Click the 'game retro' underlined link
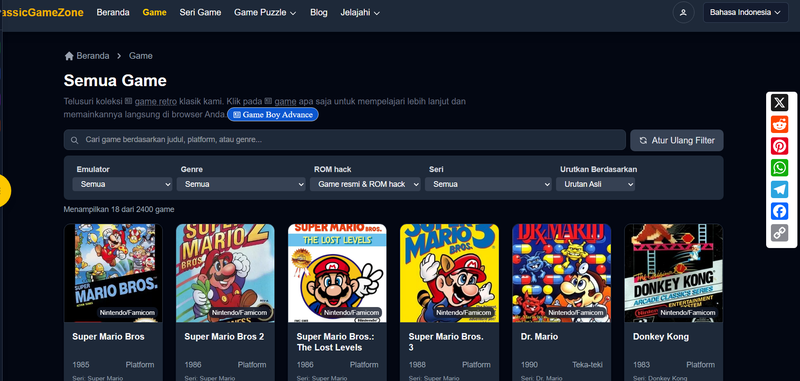The image size is (800, 381). coord(156,101)
